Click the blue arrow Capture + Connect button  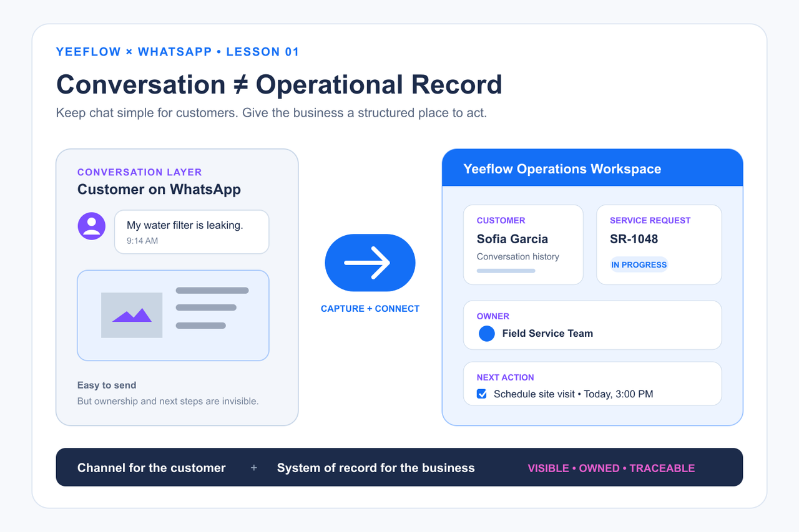(370, 263)
